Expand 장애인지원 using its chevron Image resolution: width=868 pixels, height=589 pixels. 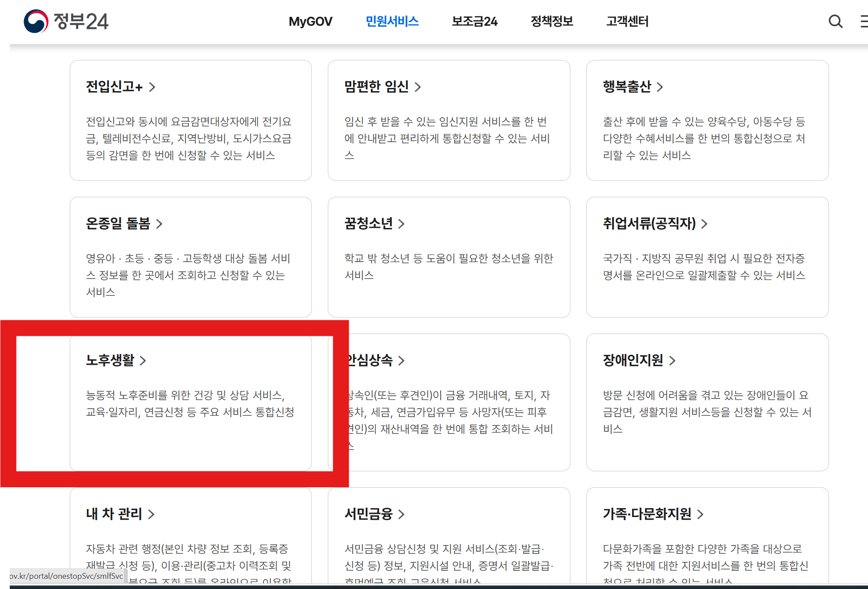pos(672,361)
